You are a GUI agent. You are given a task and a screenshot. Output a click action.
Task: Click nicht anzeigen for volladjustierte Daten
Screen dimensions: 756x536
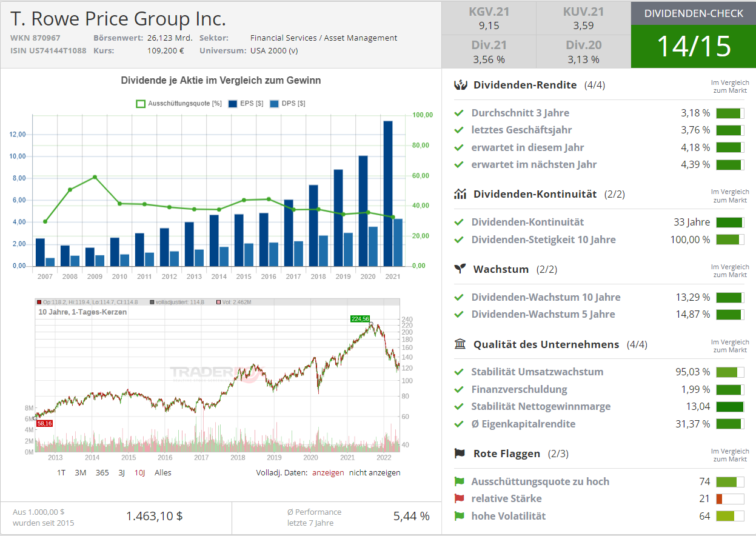tap(375, 472)
